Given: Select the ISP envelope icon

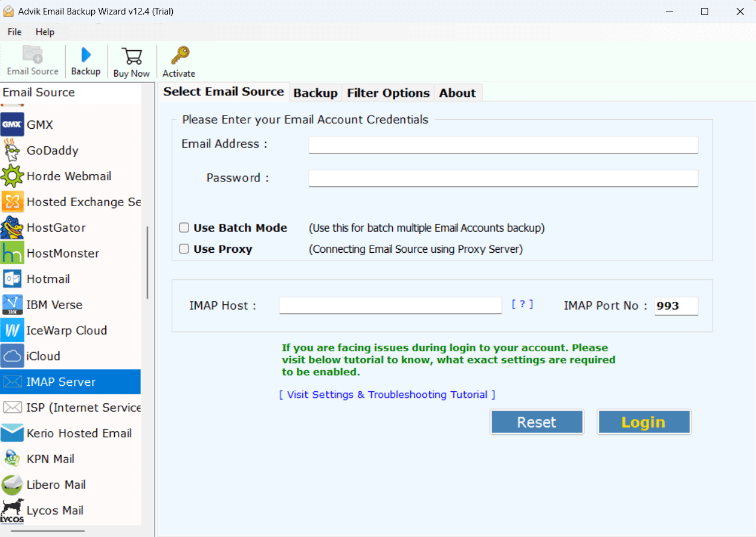Looking at the screenshot, I should pos(12,407).
